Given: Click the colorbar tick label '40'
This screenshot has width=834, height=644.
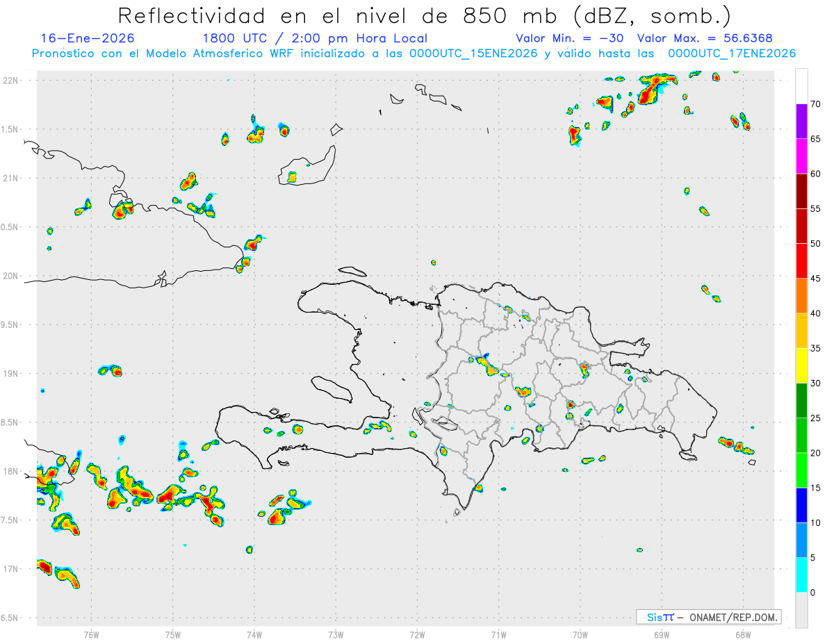Looking at the screenshot, I should (x=816, y=313).
